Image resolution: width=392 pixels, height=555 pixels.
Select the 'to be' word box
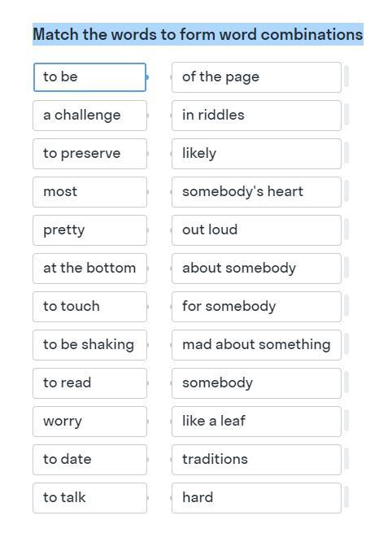point(89,77)
